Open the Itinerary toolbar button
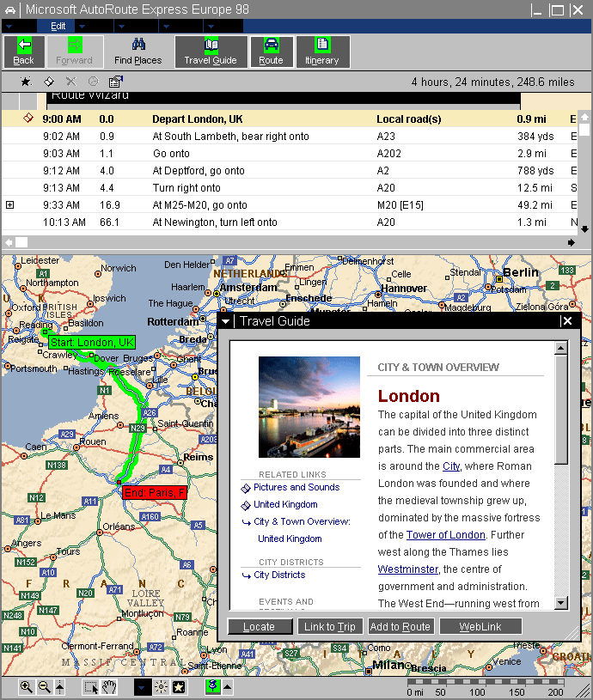 (x=322, y=52)
